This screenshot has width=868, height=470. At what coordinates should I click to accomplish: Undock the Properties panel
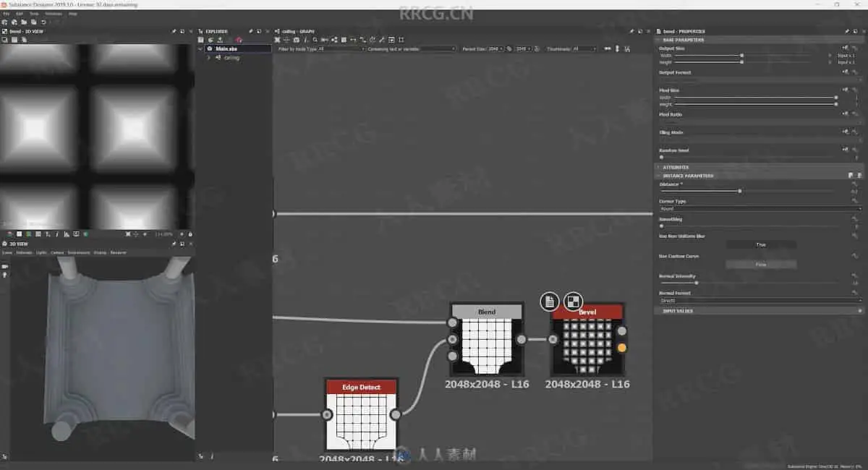click(855, 31)
